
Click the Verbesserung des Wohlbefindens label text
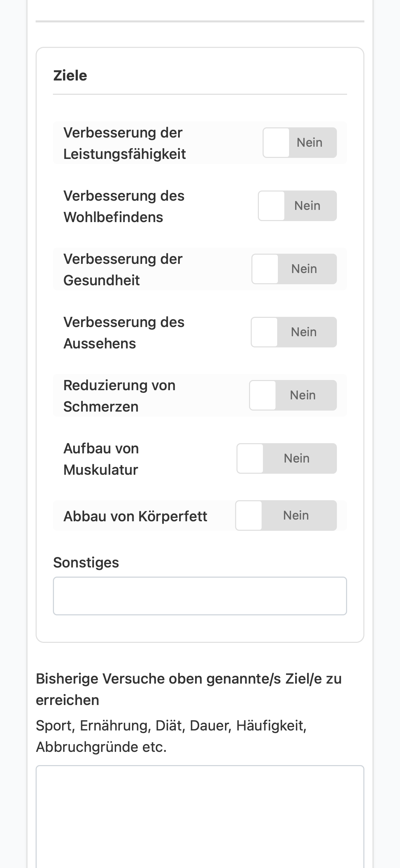124,206
